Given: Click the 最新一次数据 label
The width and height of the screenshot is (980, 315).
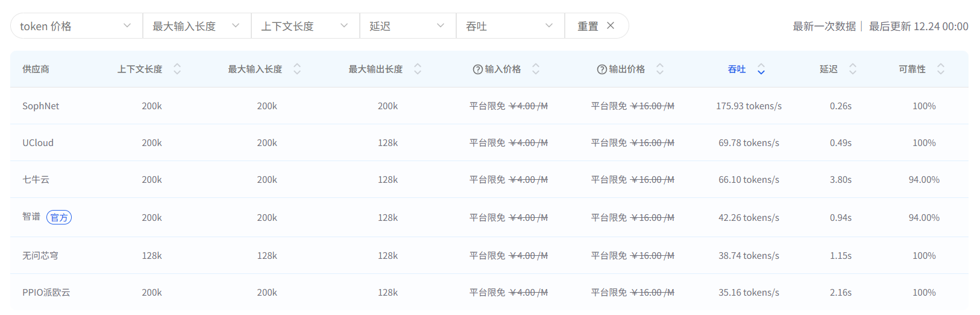Looking at the screenshot, I should 824,27.
